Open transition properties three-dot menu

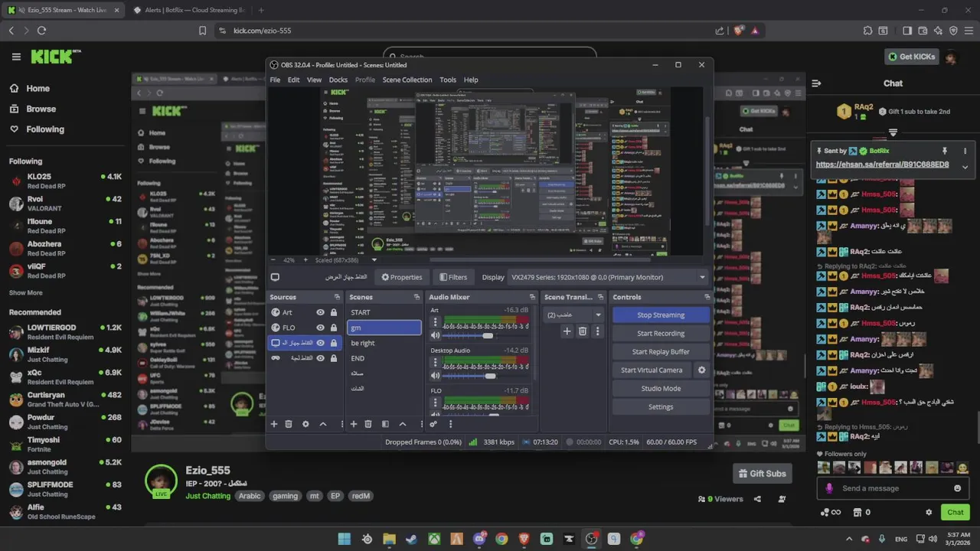click(598, 331)
